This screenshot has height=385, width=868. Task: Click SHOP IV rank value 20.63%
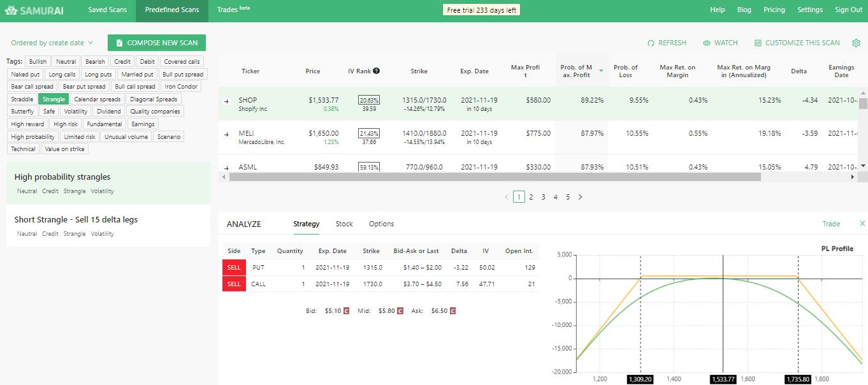point(369,100)
